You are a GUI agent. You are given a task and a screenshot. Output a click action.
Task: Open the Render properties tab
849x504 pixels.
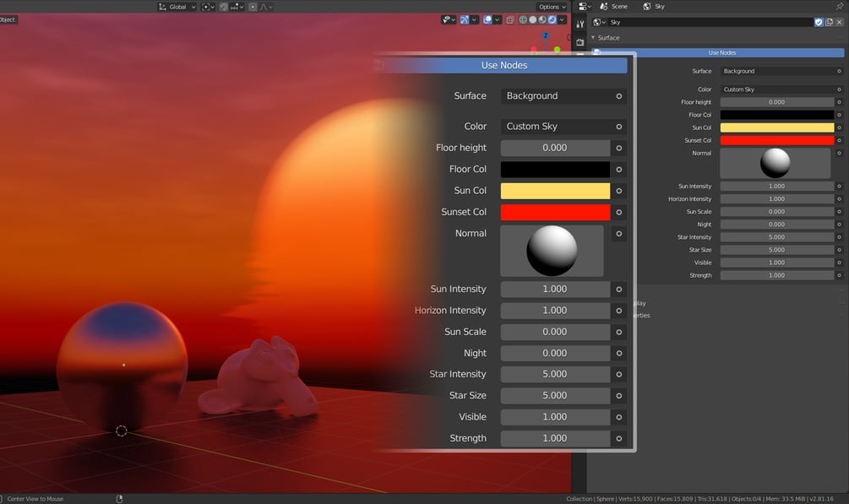[x=580, y=42]
